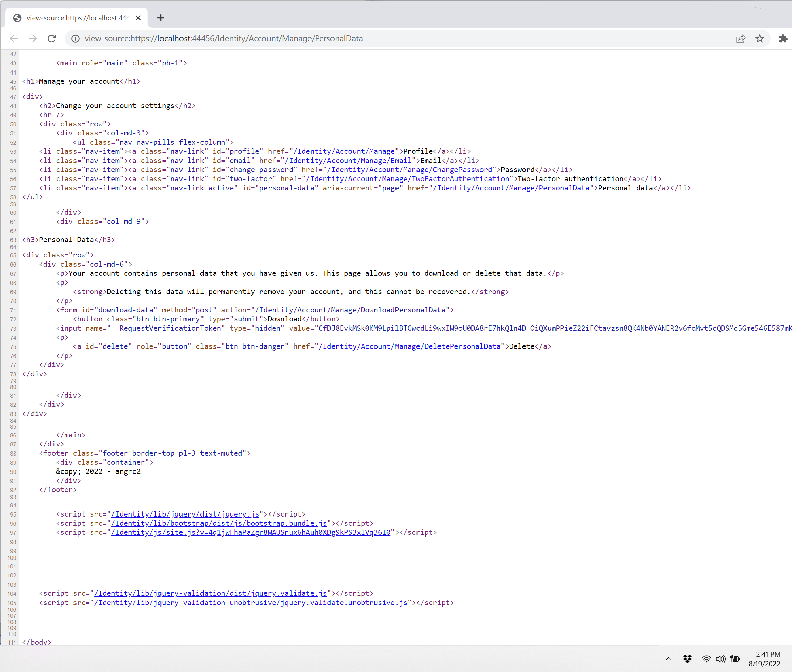Open the browser extensions puzzle icon

783,39
